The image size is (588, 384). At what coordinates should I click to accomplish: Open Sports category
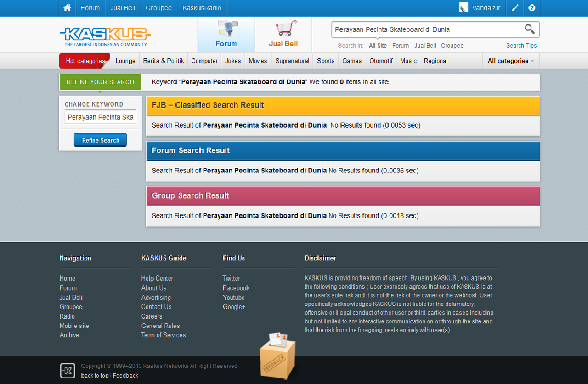(x=326, y=61)
